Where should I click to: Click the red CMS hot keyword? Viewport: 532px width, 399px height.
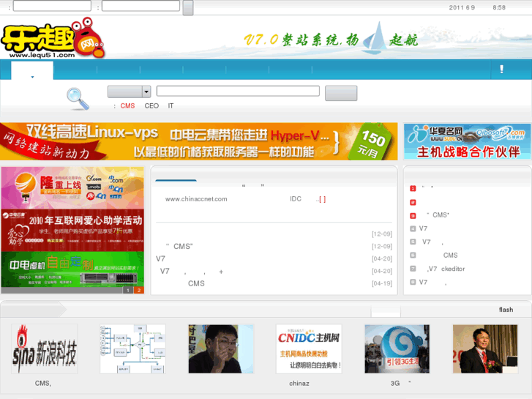127,106
